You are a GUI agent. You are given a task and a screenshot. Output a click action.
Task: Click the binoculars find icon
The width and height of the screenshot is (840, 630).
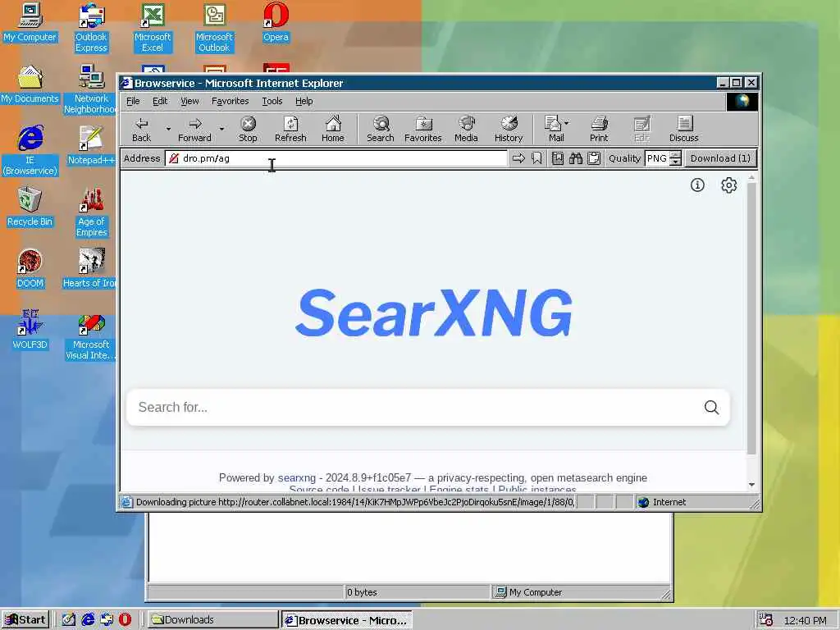click(x=576, y=158)
